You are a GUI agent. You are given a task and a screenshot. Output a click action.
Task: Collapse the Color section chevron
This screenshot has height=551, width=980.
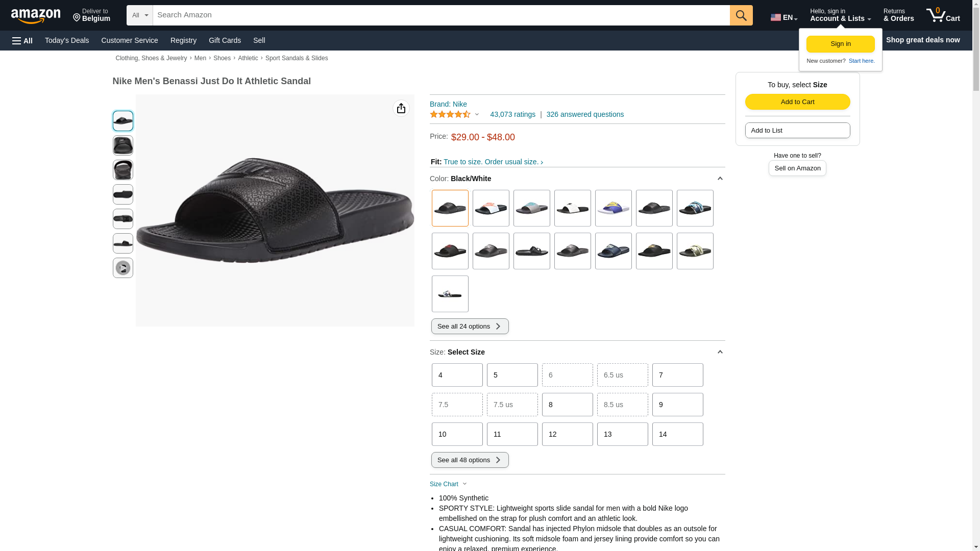click(x=720, y=179)
